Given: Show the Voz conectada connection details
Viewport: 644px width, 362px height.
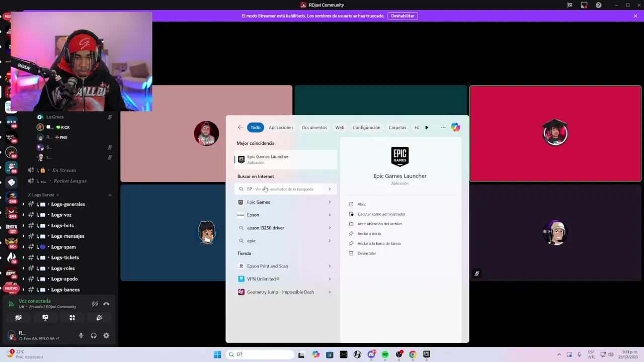Looking at the screenshot, I should [35, 301].
